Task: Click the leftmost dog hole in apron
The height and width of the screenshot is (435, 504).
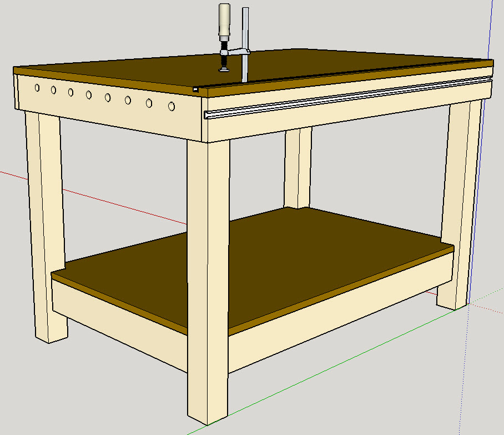Action: 37,88
